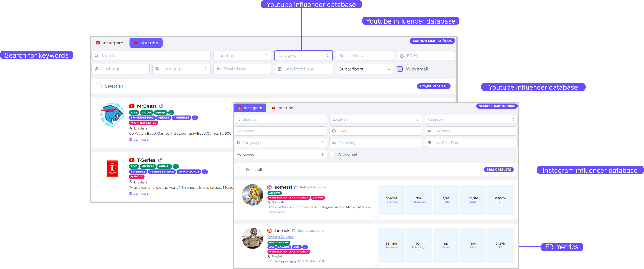Screen dimensions: 644x269
Task: Open Related accounts for therock
Action: tap(311, 231)
